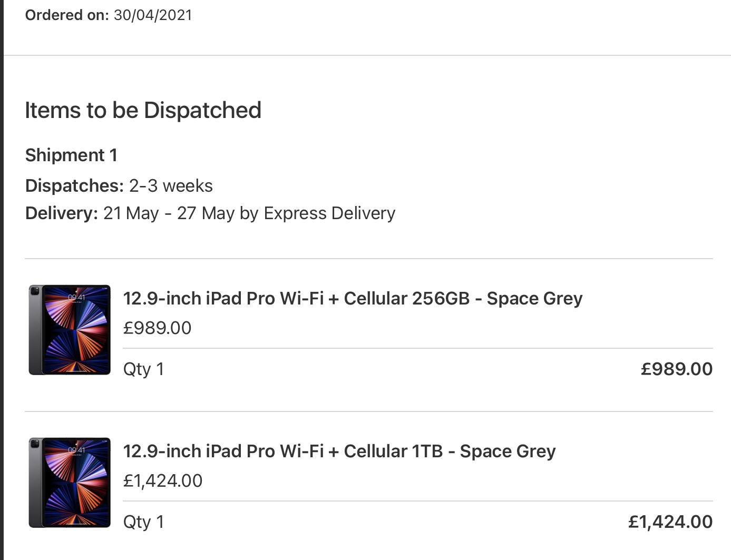Click the 2-3 weeks dispatch estimate
731x560 pixels.
pyautogui.click(x=171, y=185)
